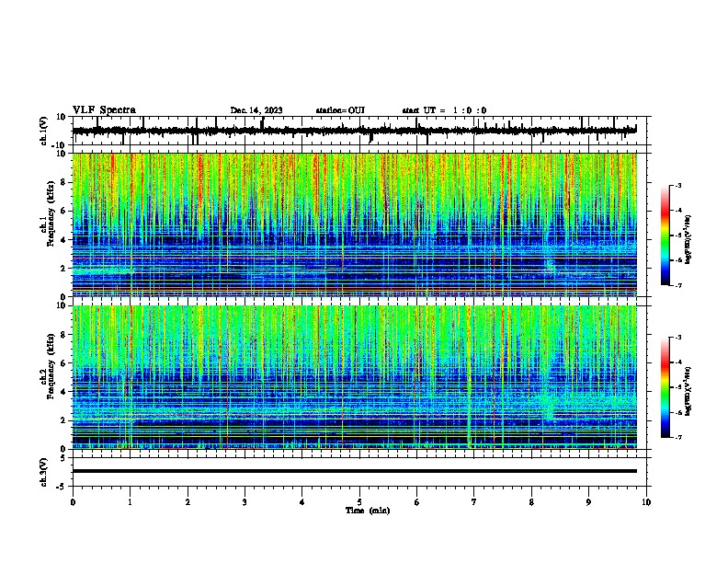Click time axis tick label "1"
Screen dimensions: 728x563
pyautogui.click(x=130, y=502)
